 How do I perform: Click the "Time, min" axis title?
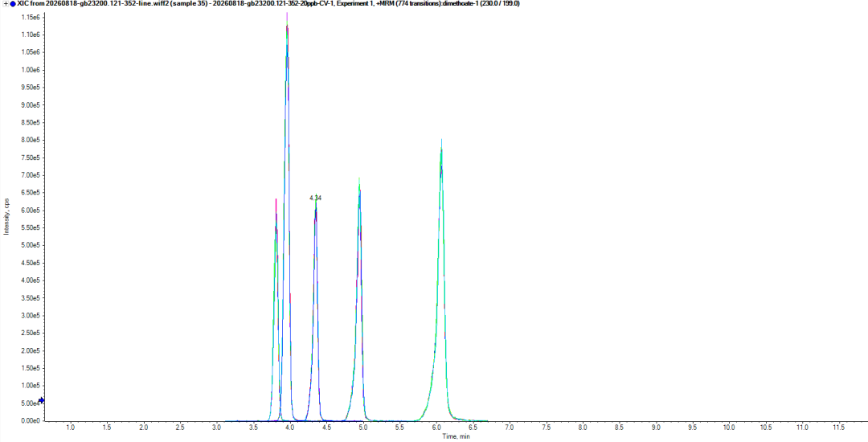coord(457,436)
